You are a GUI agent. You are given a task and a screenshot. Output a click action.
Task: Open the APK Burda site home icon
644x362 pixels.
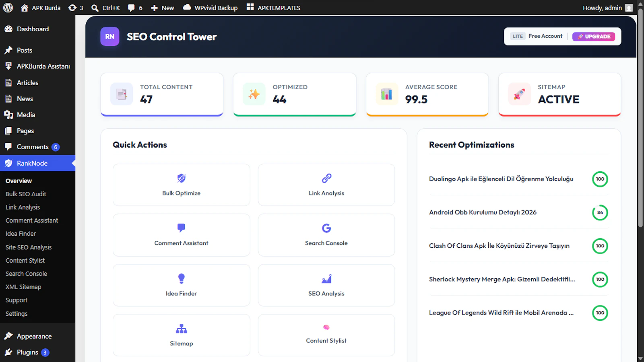(25, 8)
